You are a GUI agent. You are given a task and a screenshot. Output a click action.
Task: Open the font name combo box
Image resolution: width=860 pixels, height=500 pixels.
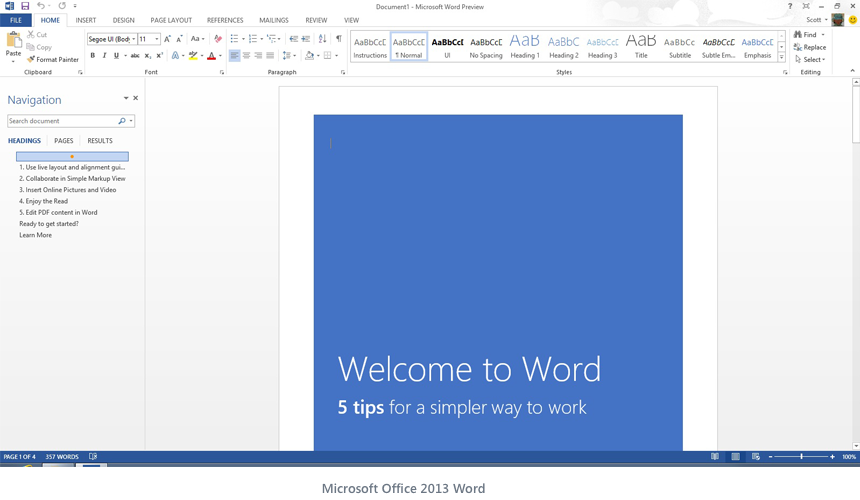111,39
